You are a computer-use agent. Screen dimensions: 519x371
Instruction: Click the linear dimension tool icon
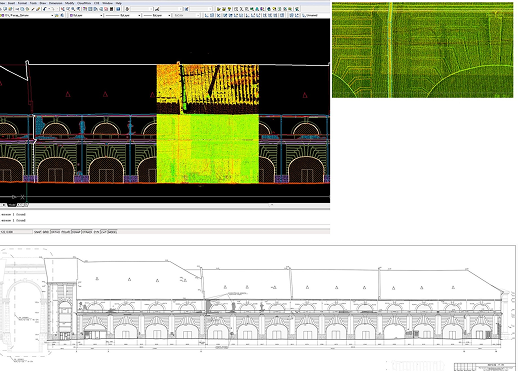pos(206,15)
